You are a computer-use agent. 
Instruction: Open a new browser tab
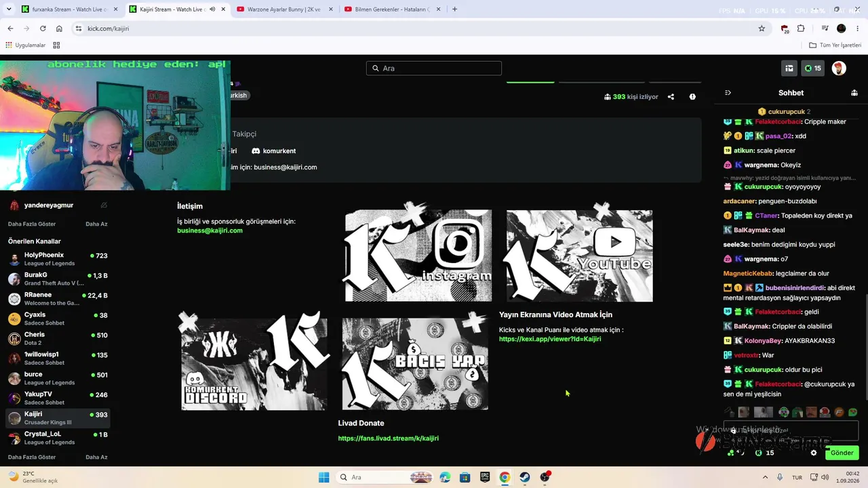454,9
